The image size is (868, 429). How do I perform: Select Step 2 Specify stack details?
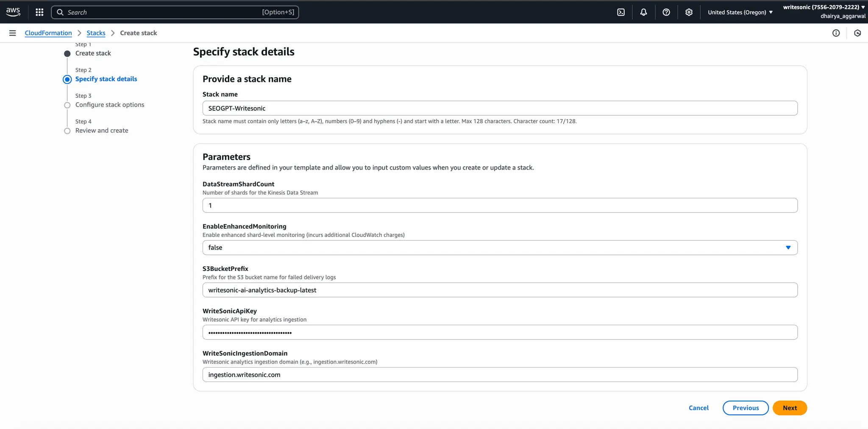(106, 79)
